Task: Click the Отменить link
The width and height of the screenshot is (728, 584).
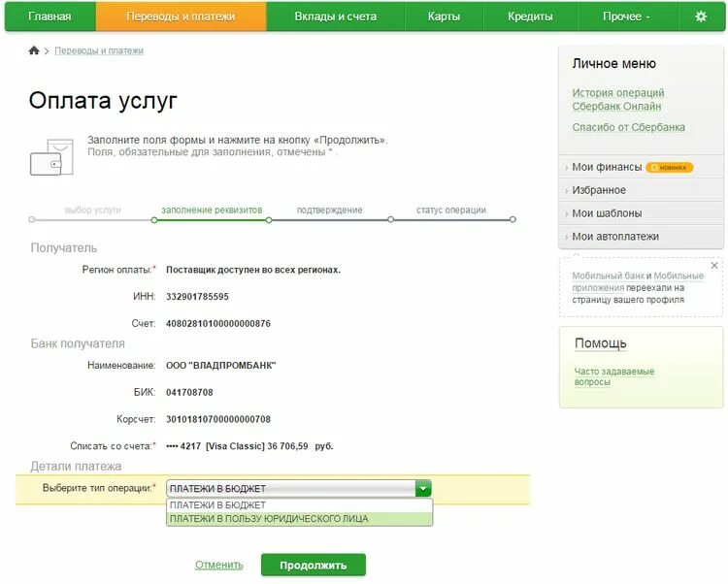Action: click(219, 565)
